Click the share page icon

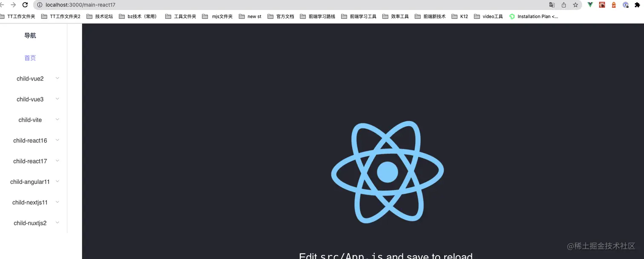[x=564, y=5]
